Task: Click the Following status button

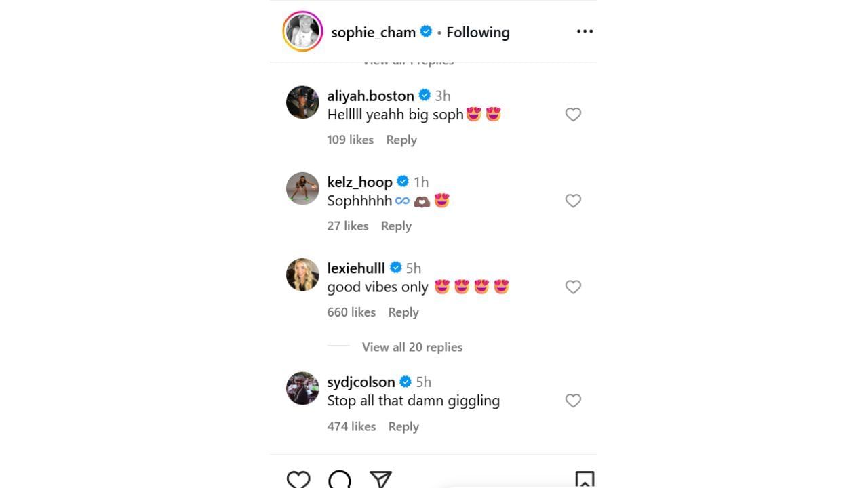Action: (477, 32)
